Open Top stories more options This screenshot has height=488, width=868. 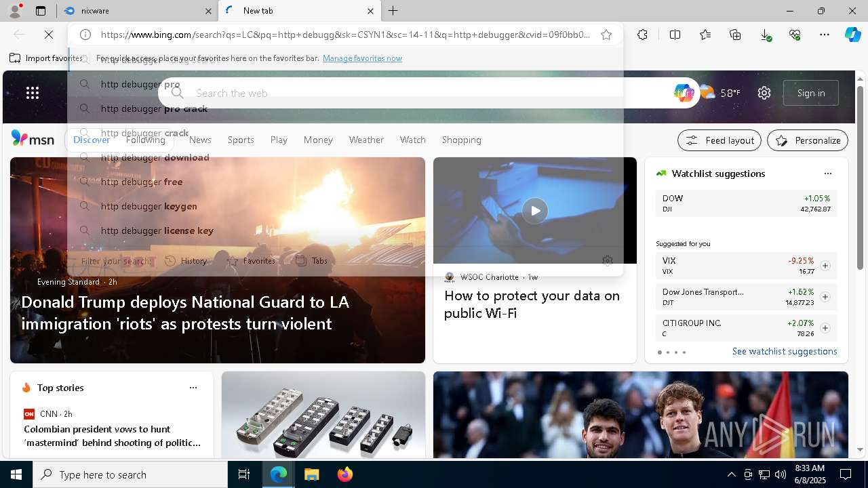click(x=193, y=388)
